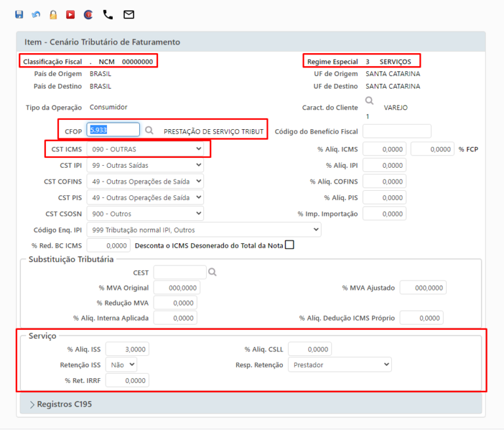Click the envelope email icon
This screenshot has width=504, height=434.
[x=129, y=14]
